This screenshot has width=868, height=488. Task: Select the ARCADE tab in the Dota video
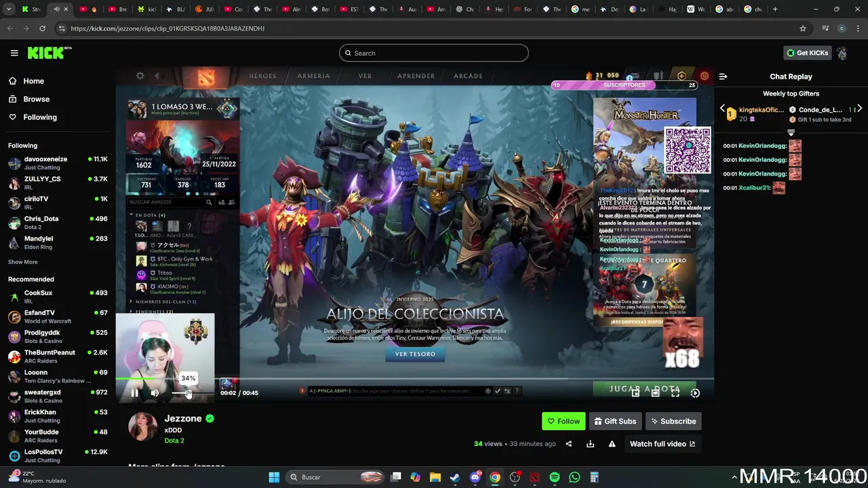468,76
